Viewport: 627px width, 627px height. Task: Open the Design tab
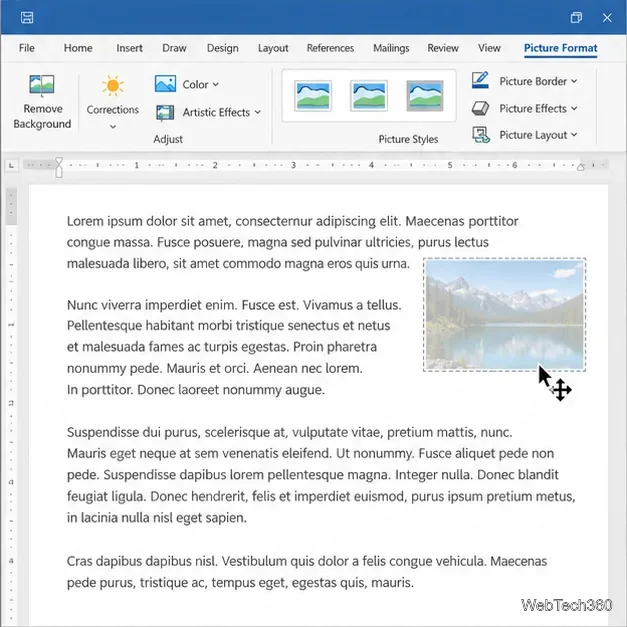pos(223,48)
